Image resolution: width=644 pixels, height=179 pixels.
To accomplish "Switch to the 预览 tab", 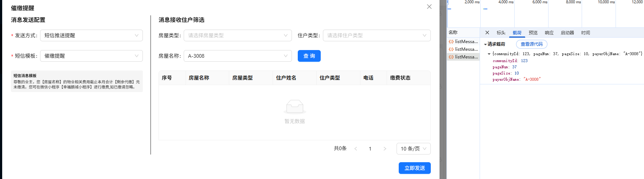I will pos(533,33).
